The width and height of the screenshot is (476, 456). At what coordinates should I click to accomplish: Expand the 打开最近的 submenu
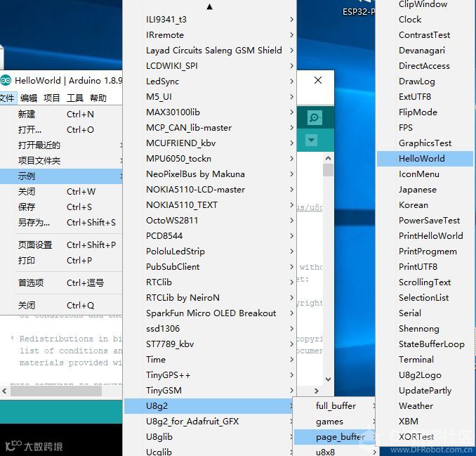coord(61,145)
